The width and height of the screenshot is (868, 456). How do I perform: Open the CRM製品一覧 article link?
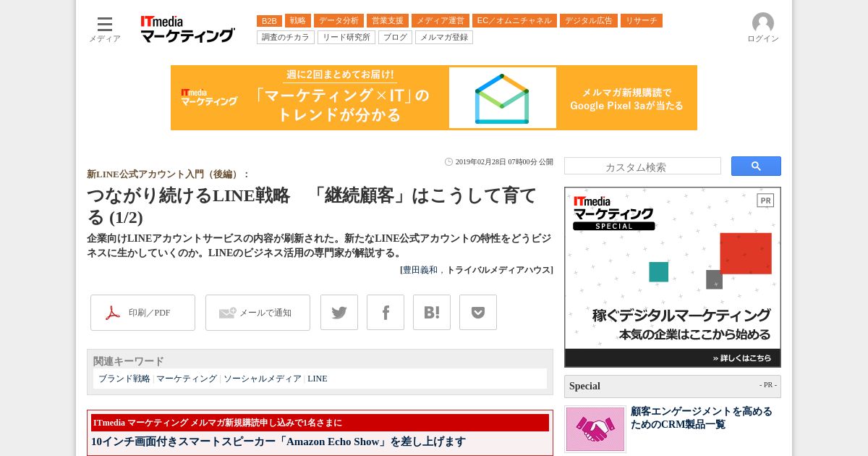tap(702, 418)
